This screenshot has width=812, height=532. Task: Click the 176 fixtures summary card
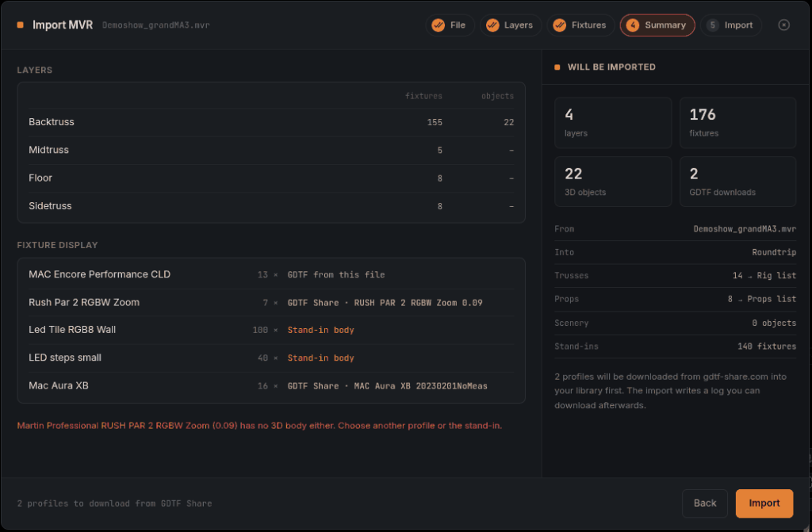tap(737, 123)
